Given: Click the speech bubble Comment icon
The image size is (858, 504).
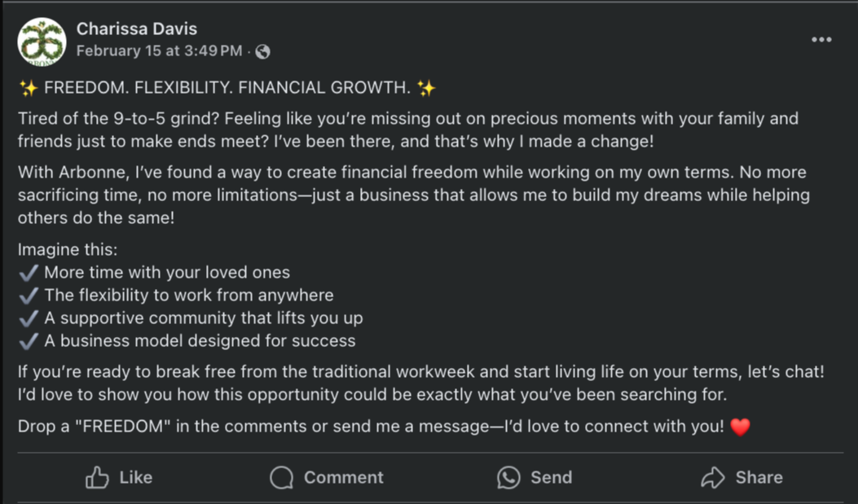Looking at the screenshot, I should [282, 477].
